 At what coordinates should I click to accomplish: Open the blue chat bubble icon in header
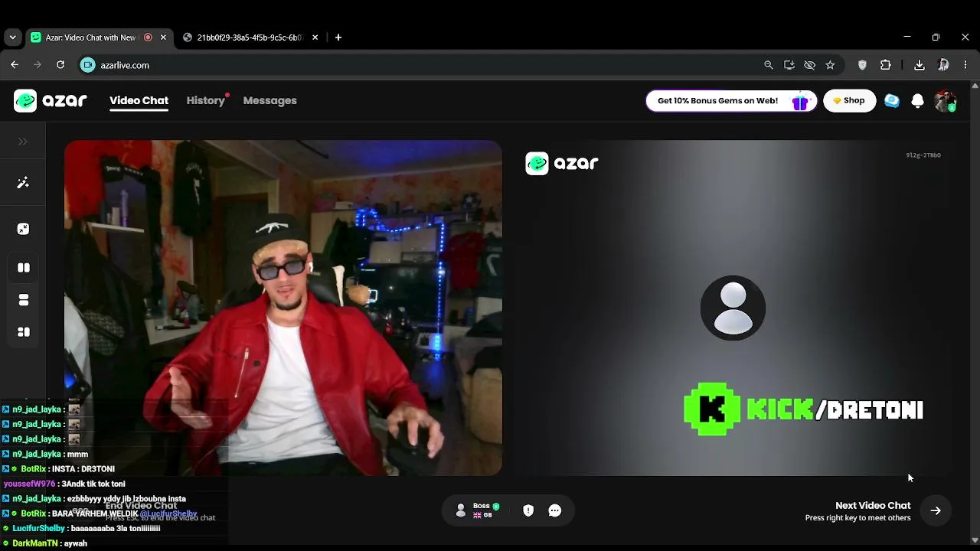(x=892, y=101)
